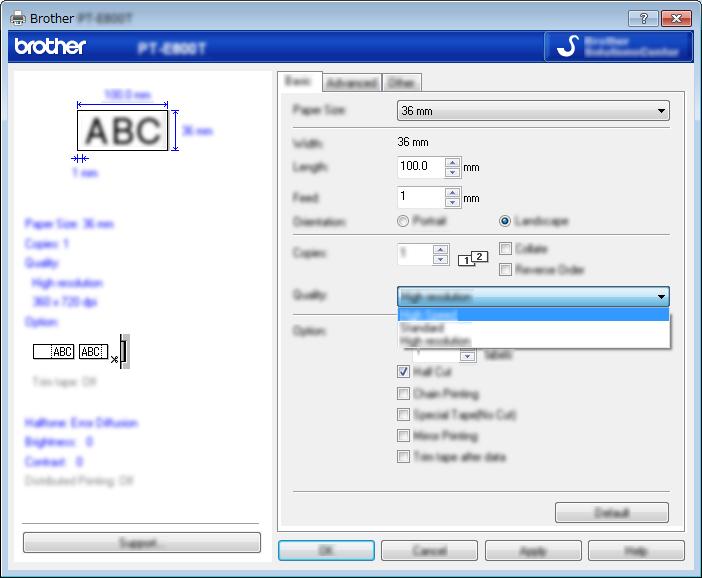702x578 pixels.
Task: Click the Help button at bottom
Action: pyautogui.click(x=636, y=550)
